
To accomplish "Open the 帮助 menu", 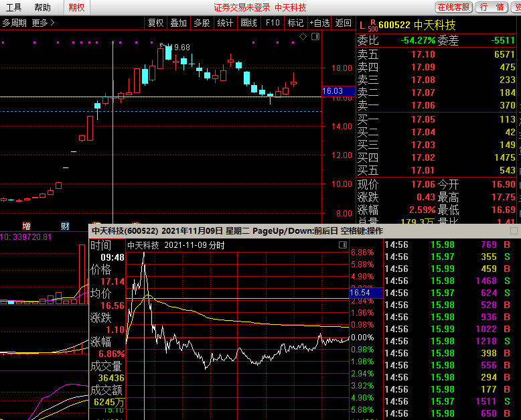I will pos(42,7).
